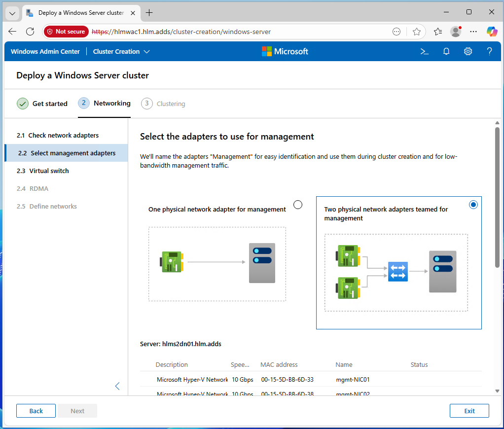Go to the Get started step
This screenshot has width=504, height=429.
tap(42, 104)
